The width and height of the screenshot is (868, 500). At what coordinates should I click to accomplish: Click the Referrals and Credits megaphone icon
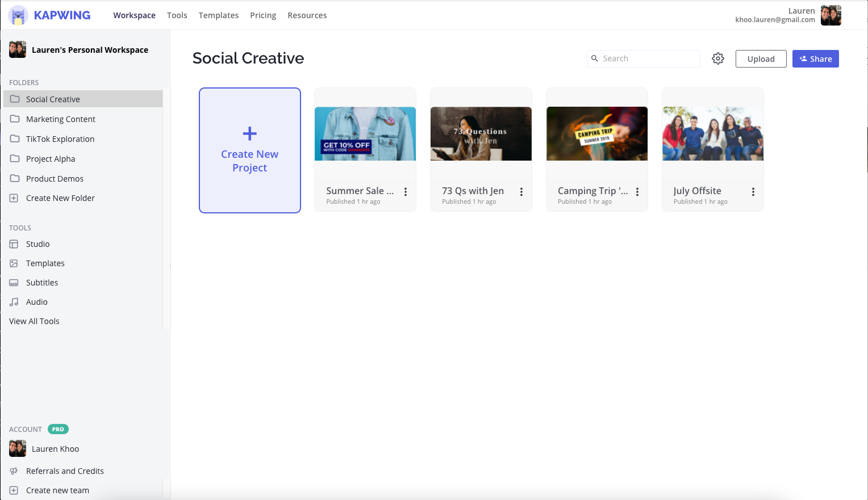point(14,471)
